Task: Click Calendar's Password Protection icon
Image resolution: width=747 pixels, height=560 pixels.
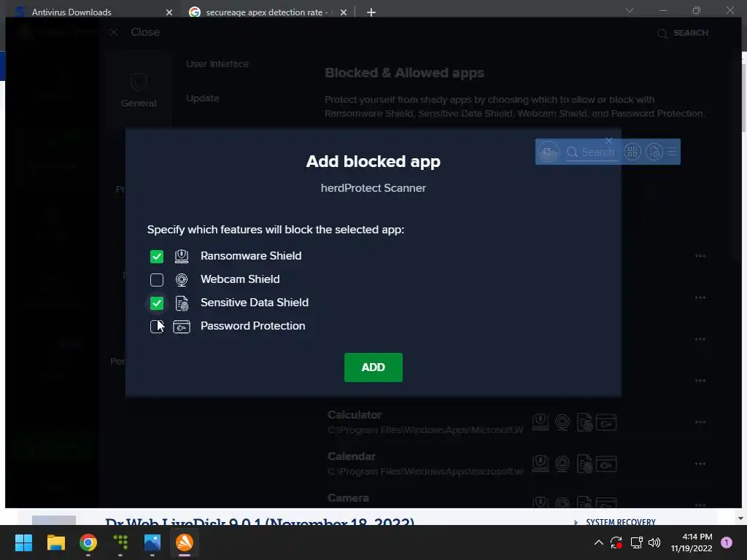Action: 606,463
